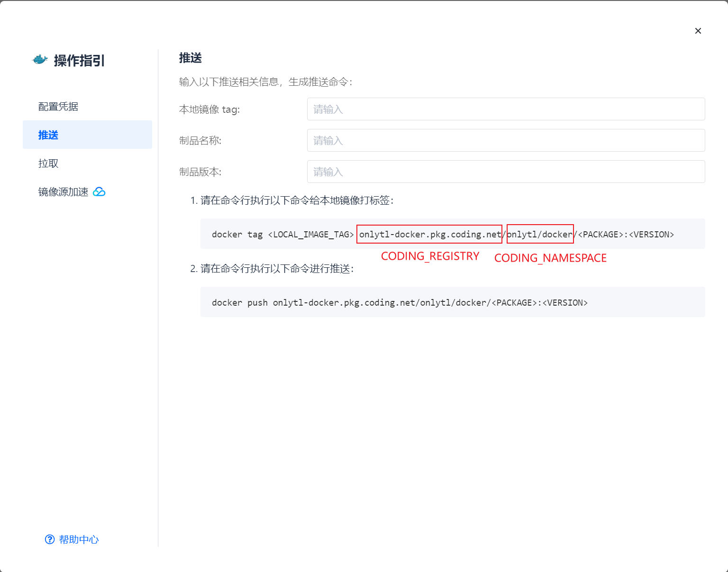Select the 推送 menu item
The image size is (728, 572).
87,135
